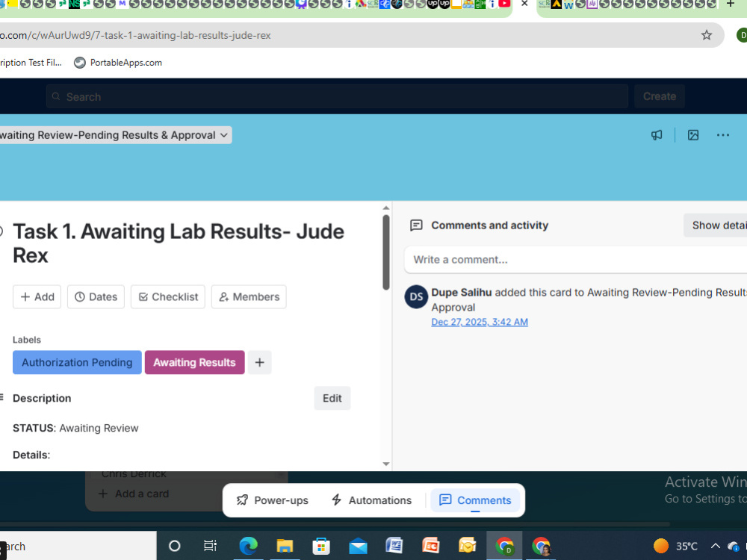Click the cloud sync tray icon

[x=733, y=546]
